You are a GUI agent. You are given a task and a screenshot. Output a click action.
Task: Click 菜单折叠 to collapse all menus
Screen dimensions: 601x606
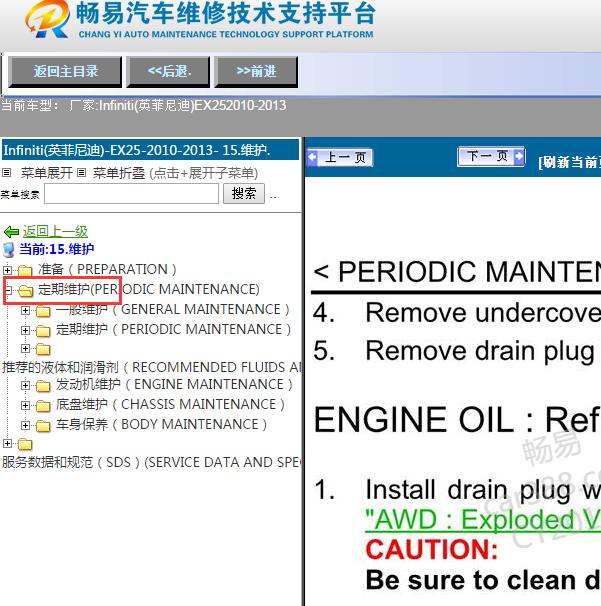(119, 173)
